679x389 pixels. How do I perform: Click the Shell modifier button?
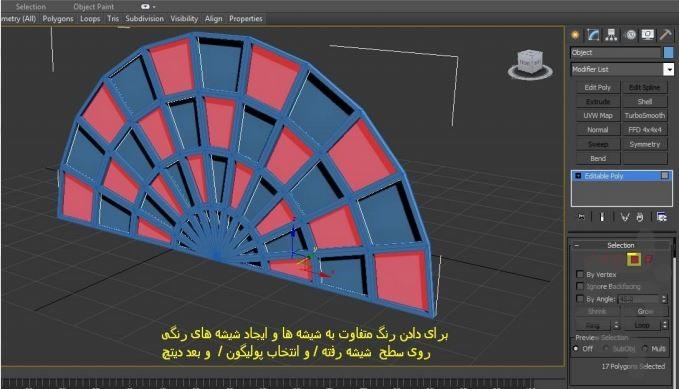(644, 101)
